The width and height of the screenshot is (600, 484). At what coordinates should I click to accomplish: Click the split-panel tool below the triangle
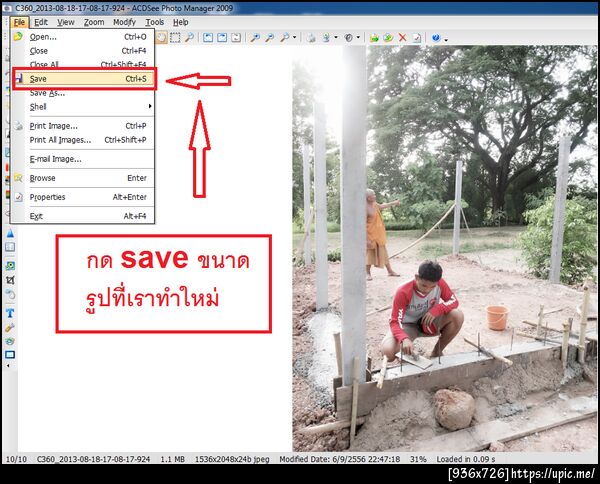pos(10,247)
